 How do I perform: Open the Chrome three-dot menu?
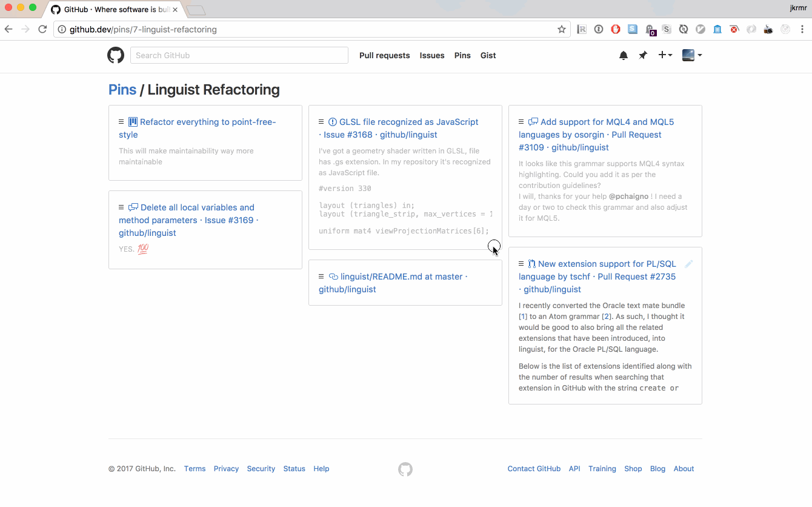(x=802, y=29)
